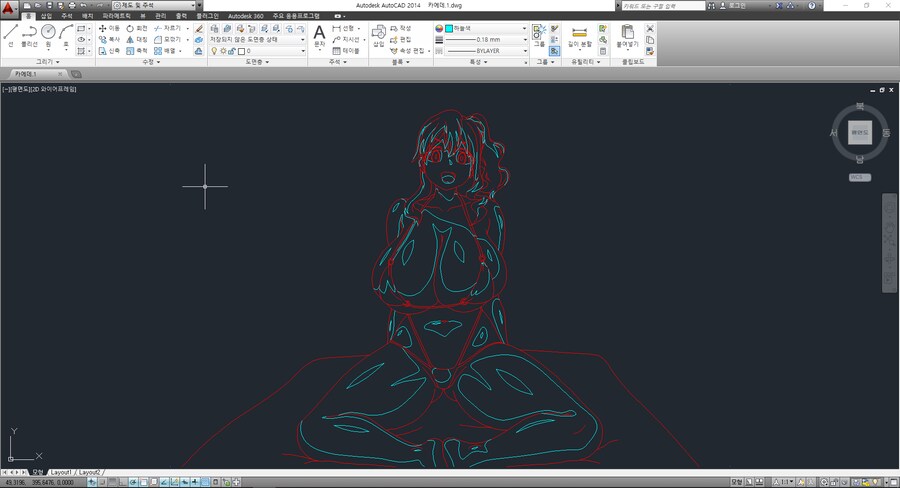The height and width of the screenshot is (488, 900).
Task: Click the cyan 하늘색 object color swatch
Action: click(x=450, y=28)
